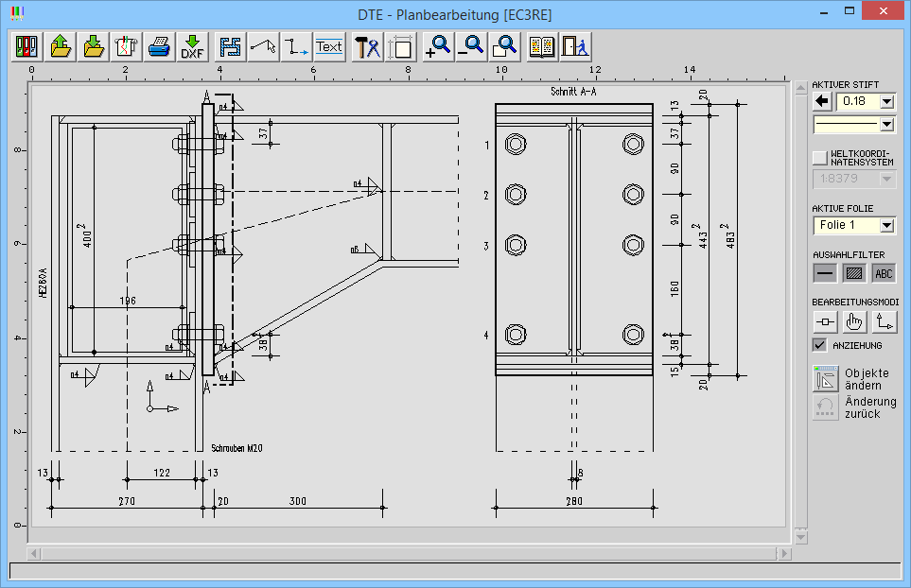
Task: Open the hammer and compass tools icon
Action: coord(366,46)
